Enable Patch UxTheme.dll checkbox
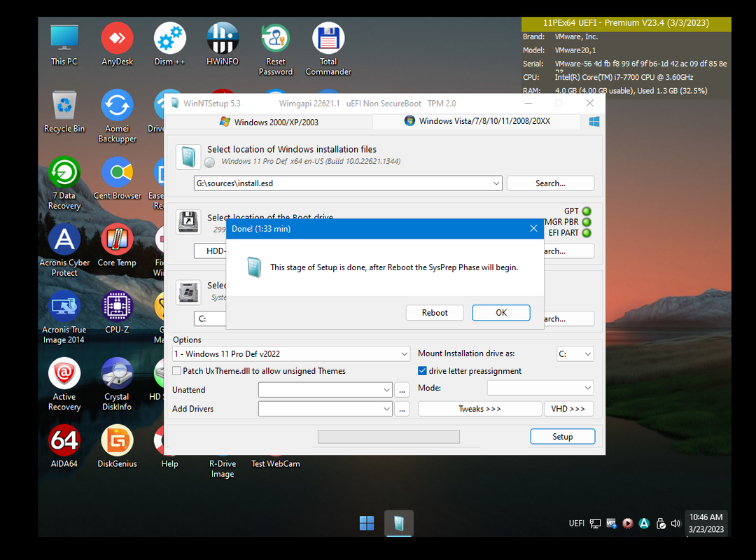The height and width of the screenshot is (560, 756). pyautogui.click(x=177, y=371)
